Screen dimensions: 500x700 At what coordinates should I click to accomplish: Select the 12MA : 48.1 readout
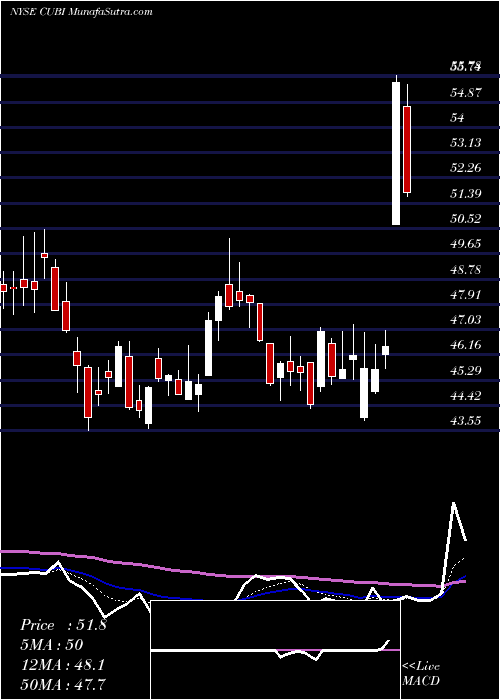[x=62, y=665]
